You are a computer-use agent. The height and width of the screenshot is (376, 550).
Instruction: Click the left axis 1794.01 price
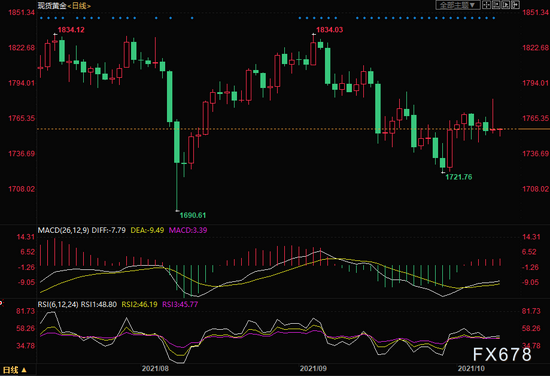coord(22,83)
